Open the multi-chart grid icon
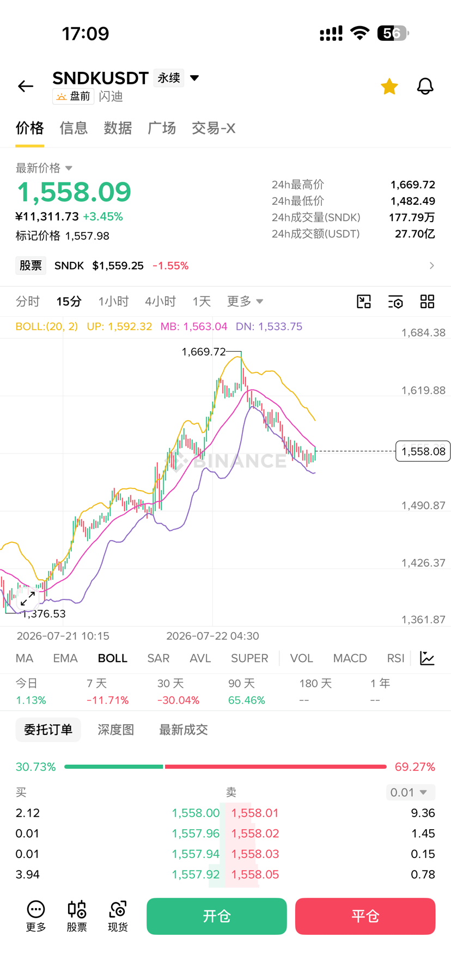Viewport: 451px width, 980px height. [x=428, y=302]
